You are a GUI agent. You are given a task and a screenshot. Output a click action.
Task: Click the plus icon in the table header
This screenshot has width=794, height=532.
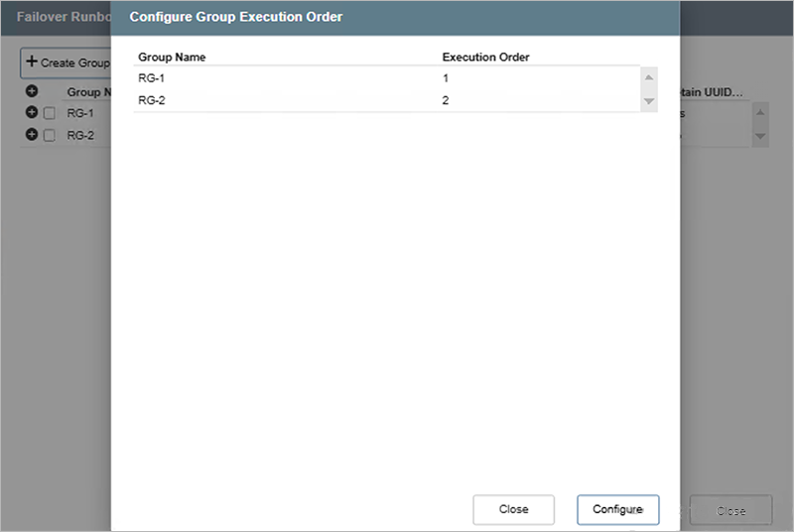tap(32, 91)
